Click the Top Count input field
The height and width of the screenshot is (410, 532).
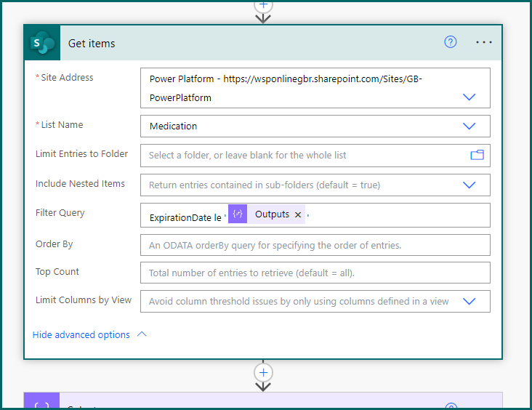(x=315, y=273)
